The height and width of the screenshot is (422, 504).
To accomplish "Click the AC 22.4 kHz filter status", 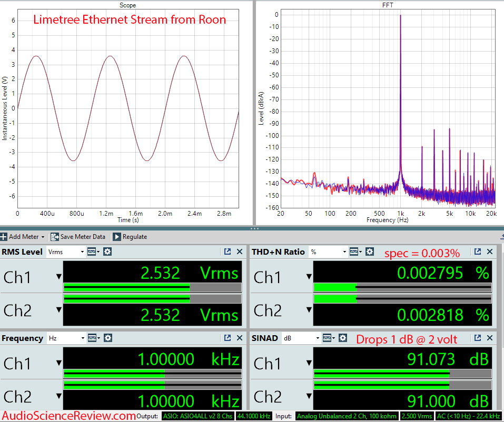I will coord(468,416).
